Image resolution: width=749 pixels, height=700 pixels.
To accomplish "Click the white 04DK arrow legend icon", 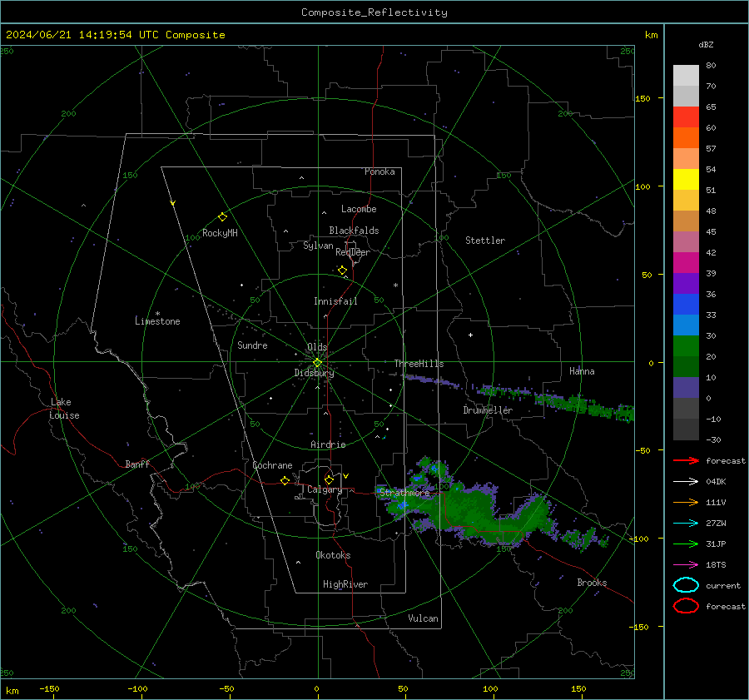I will 686,482.
